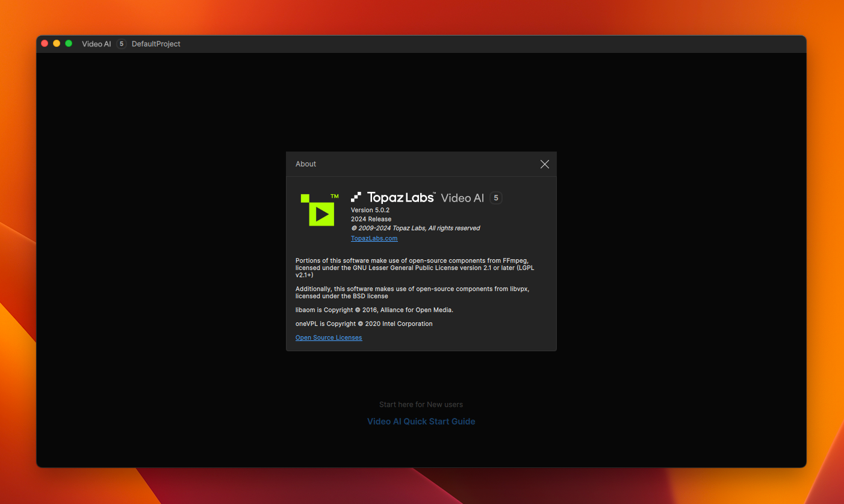Click the oneVPL copyright line
This screenshot has width=844, height=504.
point(364,324)
